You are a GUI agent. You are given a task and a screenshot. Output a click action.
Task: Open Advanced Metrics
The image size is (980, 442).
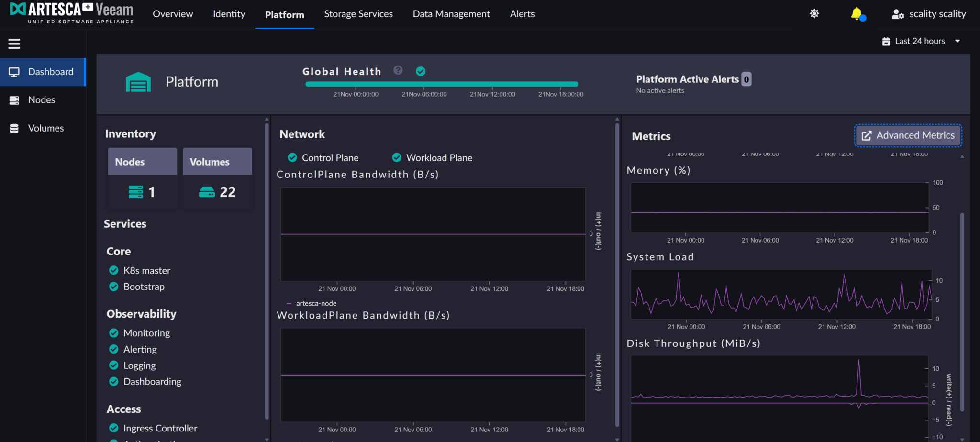[908, 136]
